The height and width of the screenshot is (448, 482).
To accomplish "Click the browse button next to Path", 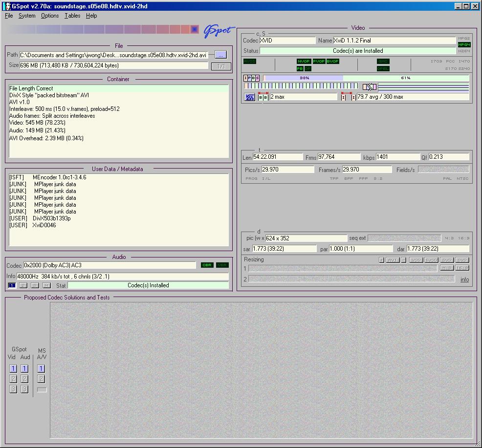I will (x=220, y=55).
